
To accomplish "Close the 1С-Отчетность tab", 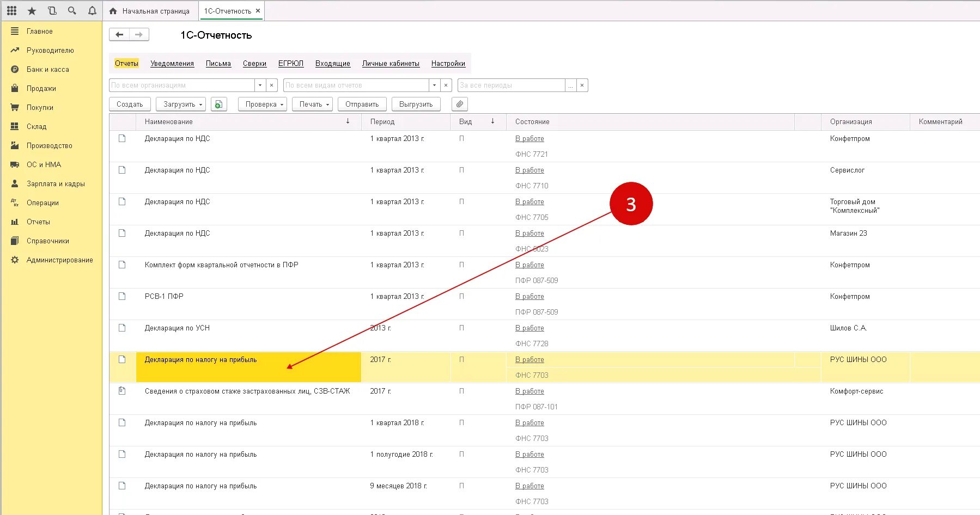I will click(x=258, y=11).
